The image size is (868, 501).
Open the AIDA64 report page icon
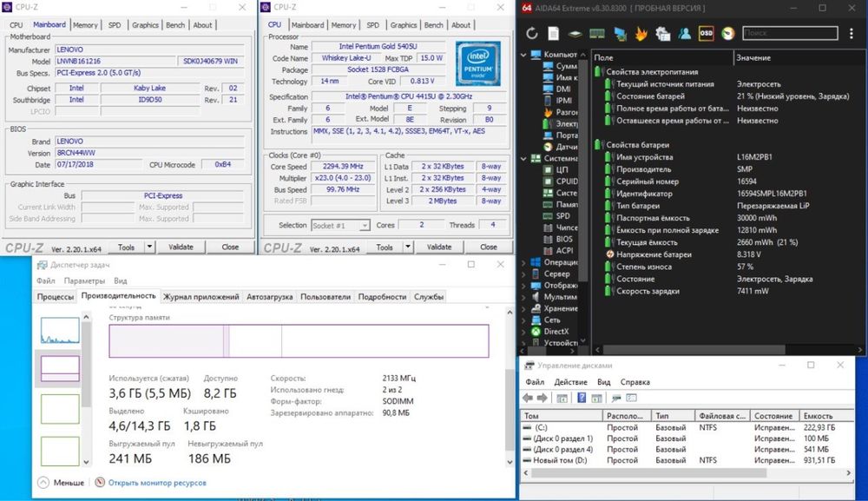click(553, 33)
